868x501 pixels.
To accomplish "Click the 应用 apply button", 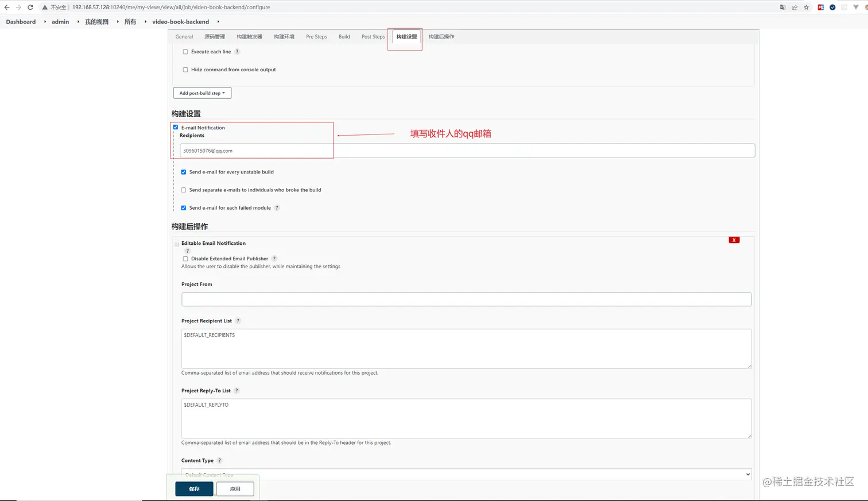I will point(235,489).
